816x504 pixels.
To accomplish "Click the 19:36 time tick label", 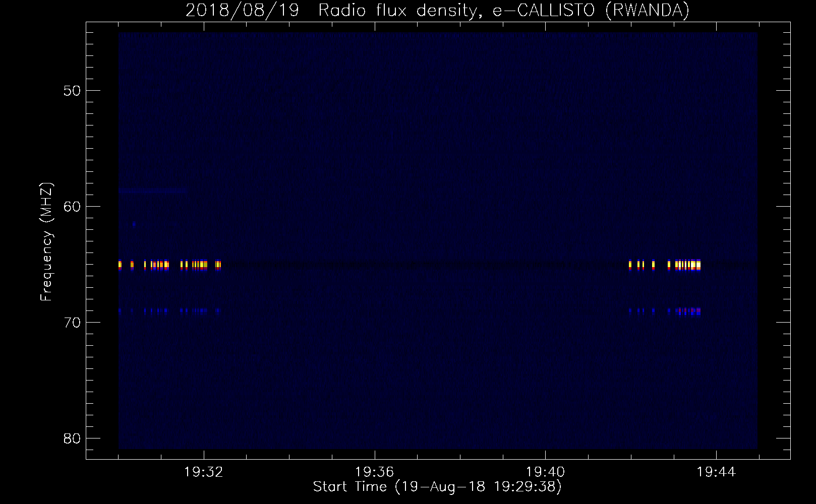I will (x=374, y=472).
